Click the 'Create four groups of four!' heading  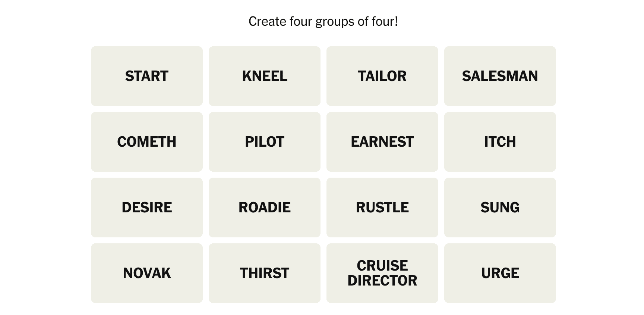323,22
